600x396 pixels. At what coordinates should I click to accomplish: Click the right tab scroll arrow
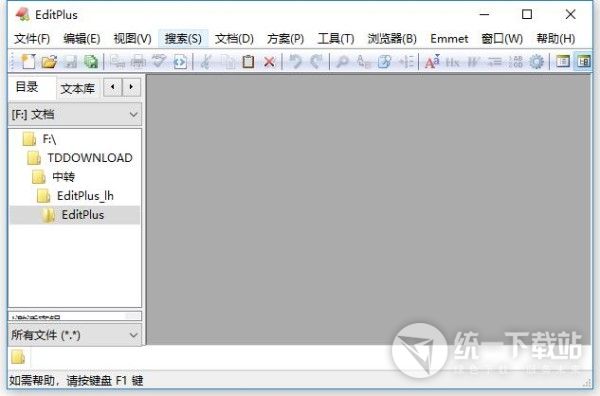[131, 87]
